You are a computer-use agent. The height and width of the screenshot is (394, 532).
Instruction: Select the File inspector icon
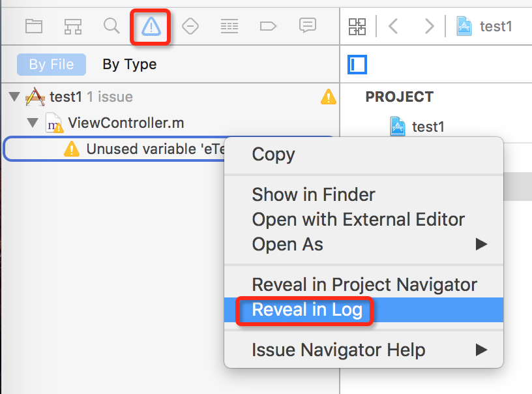pyautogui.click(x=357, y=65)
